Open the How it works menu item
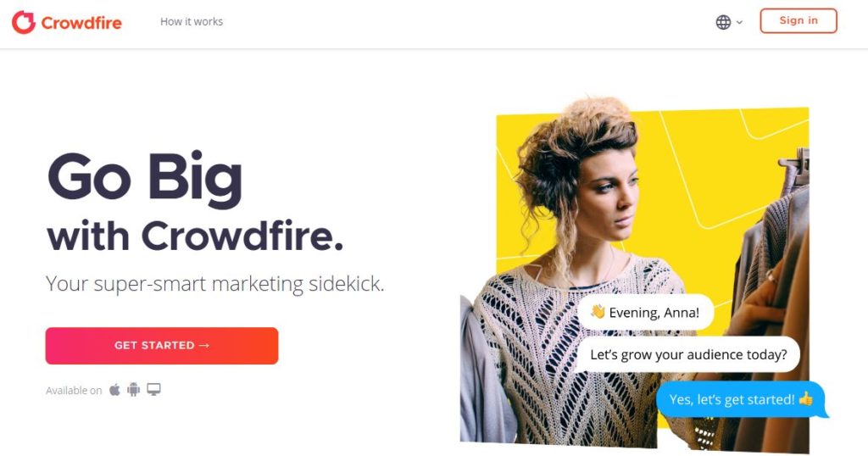 [192, 21]
